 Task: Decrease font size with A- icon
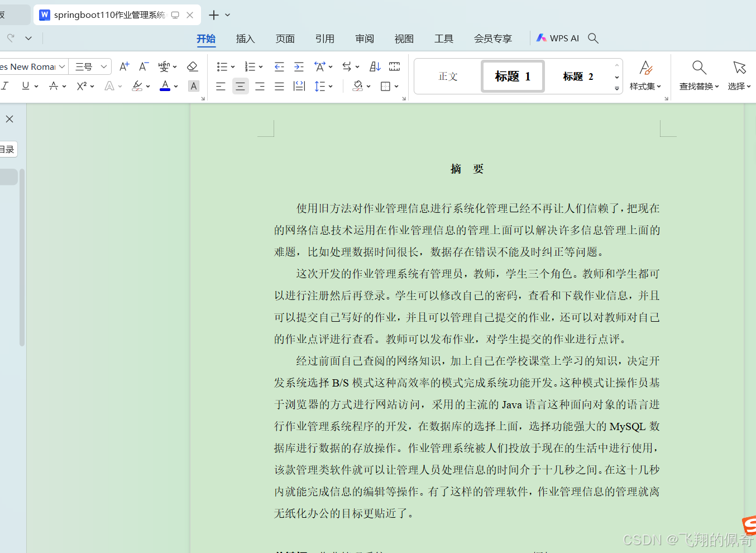coord(143,66)
